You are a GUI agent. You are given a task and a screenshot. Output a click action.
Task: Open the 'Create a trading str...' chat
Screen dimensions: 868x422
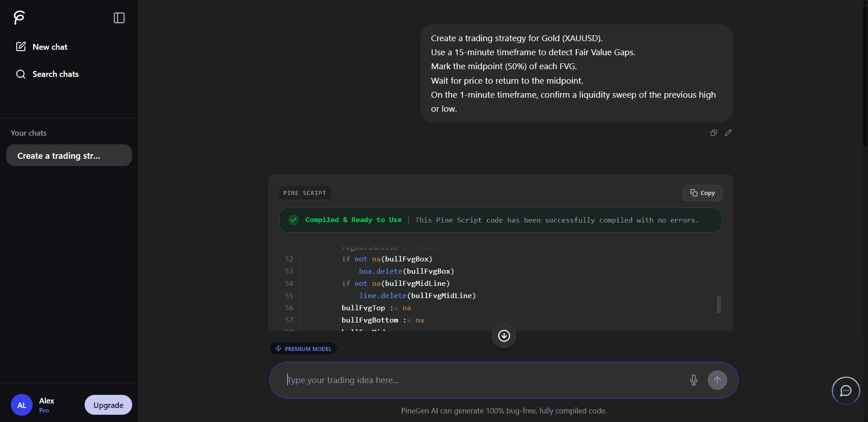coord(69,156)
